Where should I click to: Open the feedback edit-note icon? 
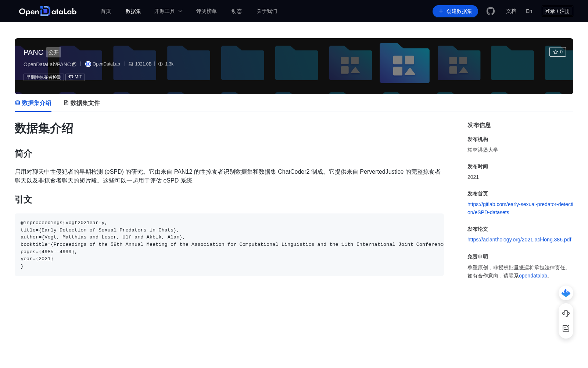tap(566, 328)
